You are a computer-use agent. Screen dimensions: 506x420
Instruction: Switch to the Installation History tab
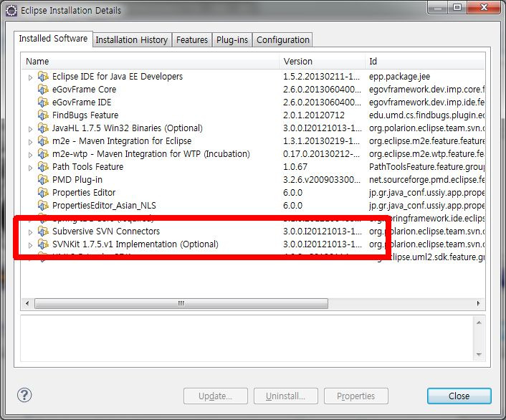click(x=132, y=40)
